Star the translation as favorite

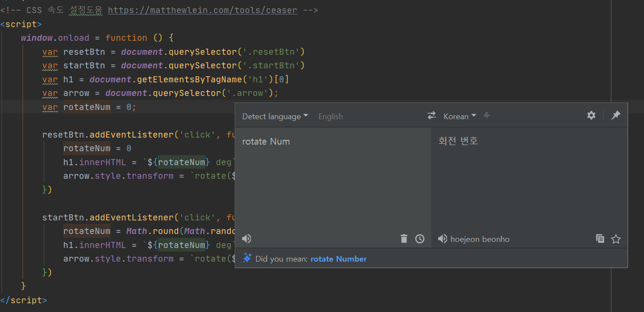click(x=616, y=239)
